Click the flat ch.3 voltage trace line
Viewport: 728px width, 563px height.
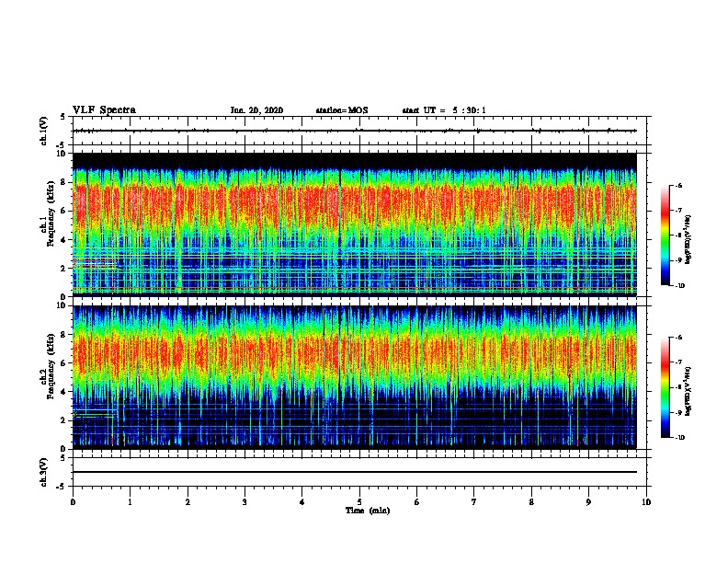click(355, 472)
